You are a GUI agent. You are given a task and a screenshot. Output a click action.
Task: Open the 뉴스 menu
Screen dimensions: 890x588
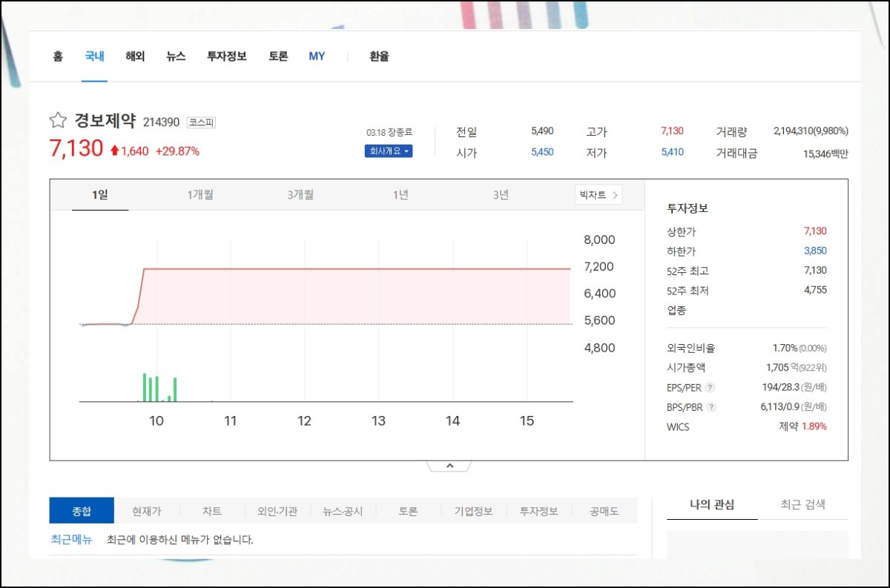click(x=176, y=56)
